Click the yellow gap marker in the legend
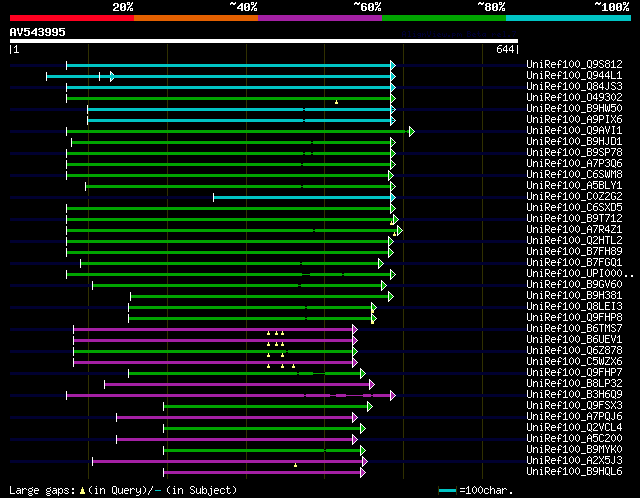The width and height of the screenshot is (640, 498). pos(82,490)
